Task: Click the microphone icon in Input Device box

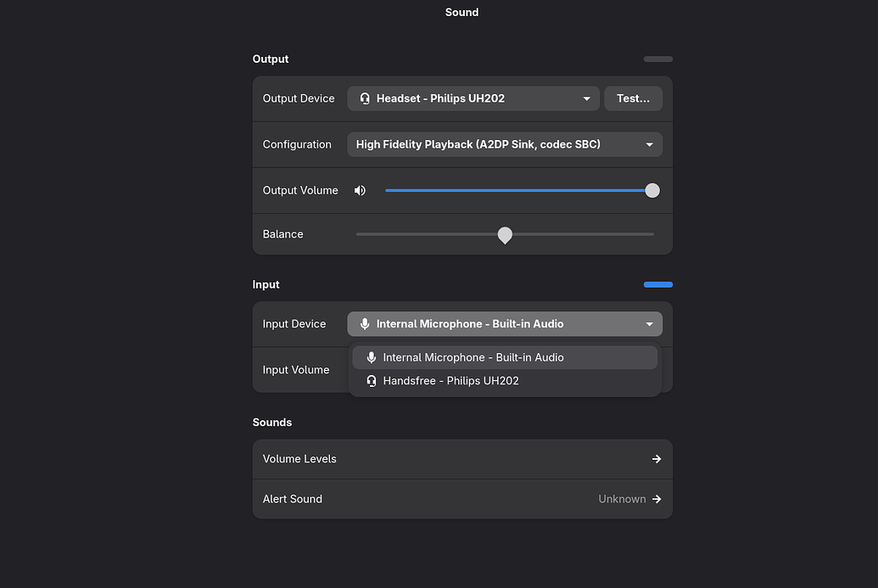Action: 365,324
